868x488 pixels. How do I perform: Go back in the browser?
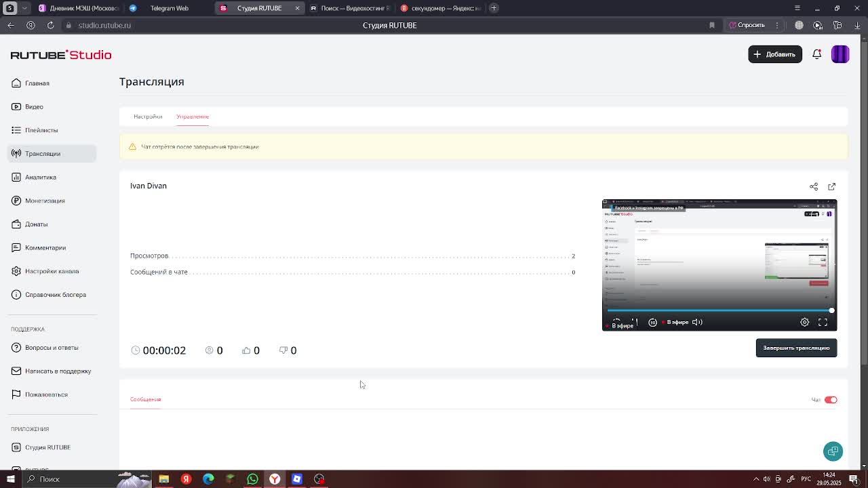point(11,25)
